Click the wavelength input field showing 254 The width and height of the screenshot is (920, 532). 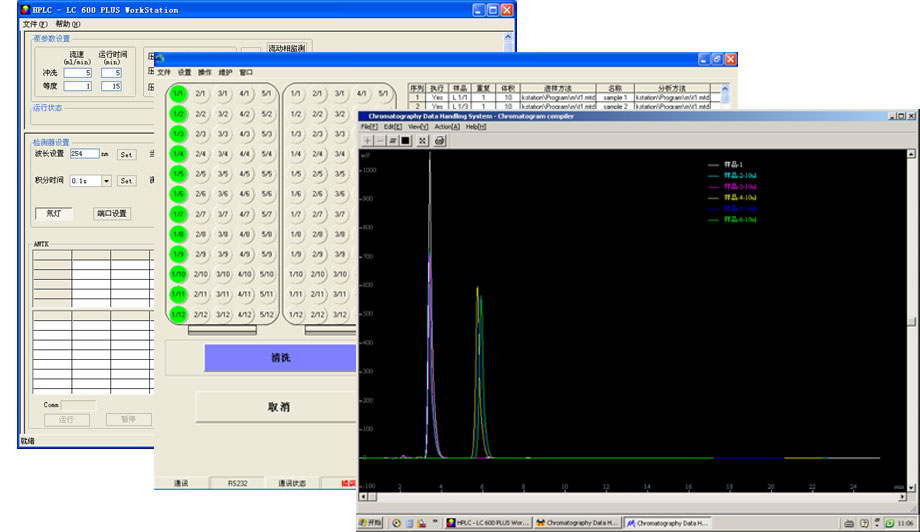pos(84,154)
